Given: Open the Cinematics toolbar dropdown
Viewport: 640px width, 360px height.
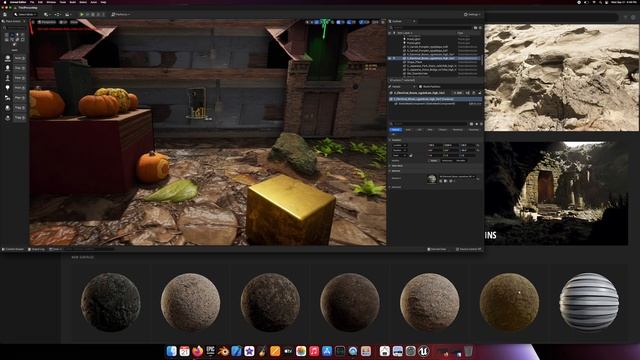Looking at the screenshot, I should coord(68,14).
